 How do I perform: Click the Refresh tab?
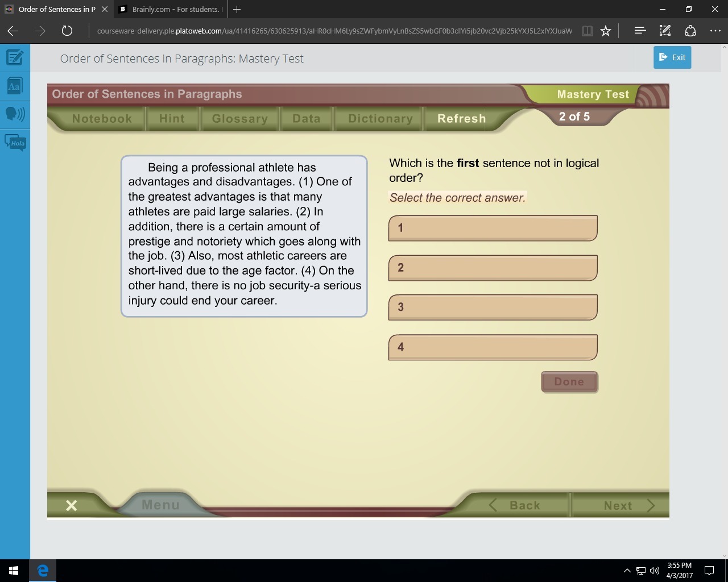click(462, 119)
